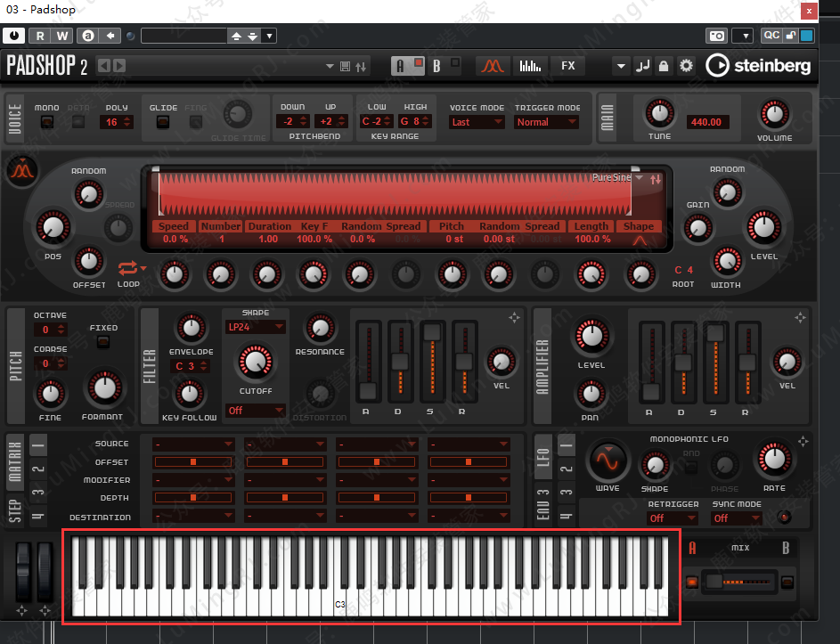Image resolution: width=840 pixels, height=644 pixels.
Task: Open the first matrix Source dropdown
Action: coord(193,444)
